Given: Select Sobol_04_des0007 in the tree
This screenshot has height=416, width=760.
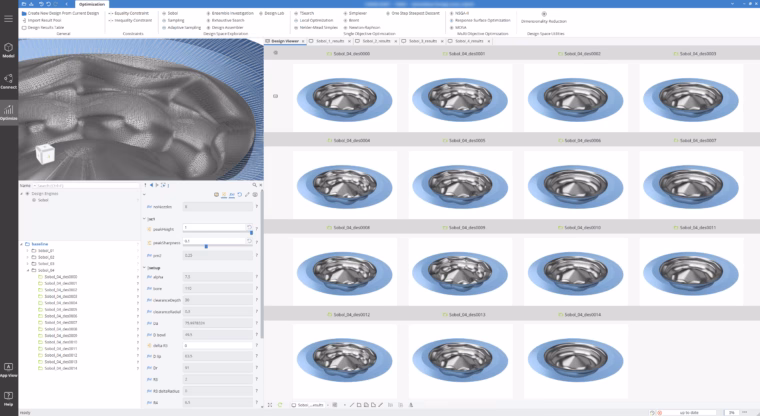Looking at the screenshot, I should (x=61, y=322).
